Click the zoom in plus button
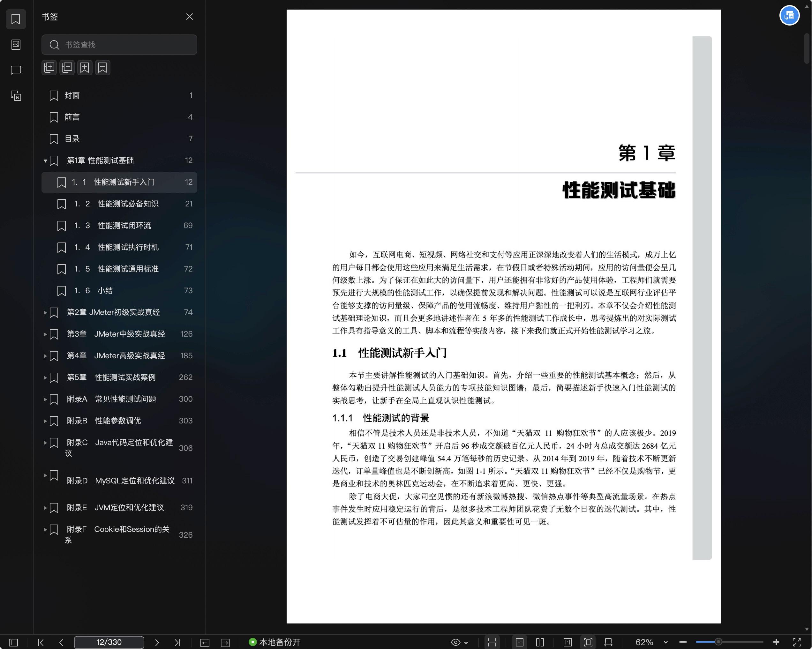Screen dimensions: 812x649 [776, 642]
